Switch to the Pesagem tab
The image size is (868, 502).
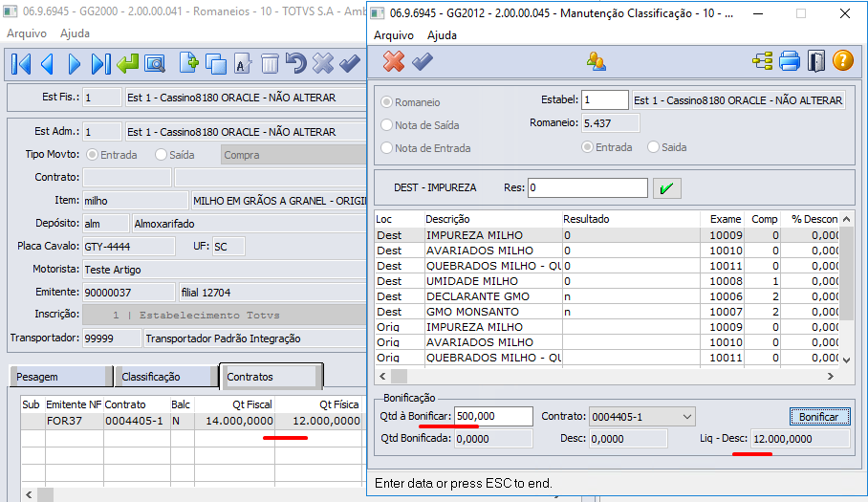pos(61,377)
